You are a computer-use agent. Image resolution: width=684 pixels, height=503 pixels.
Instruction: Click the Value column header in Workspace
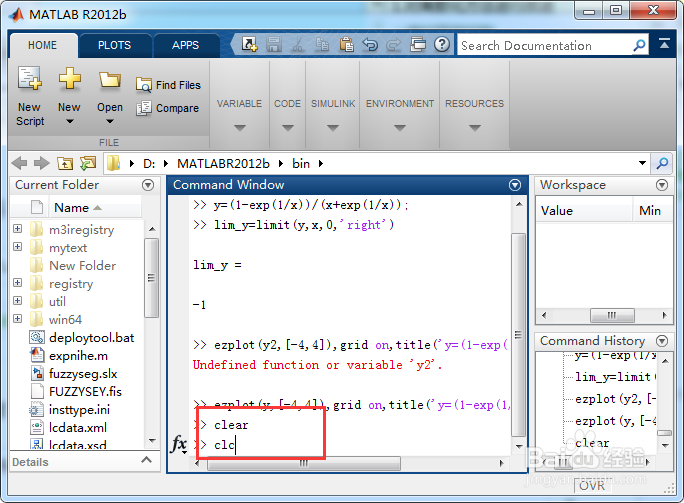[584, 211]
